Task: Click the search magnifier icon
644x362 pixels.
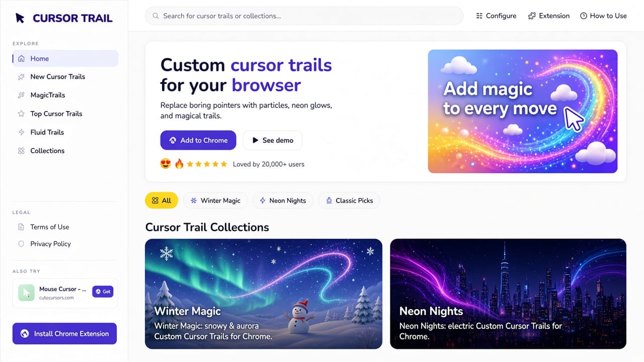Action: [156, 16]
